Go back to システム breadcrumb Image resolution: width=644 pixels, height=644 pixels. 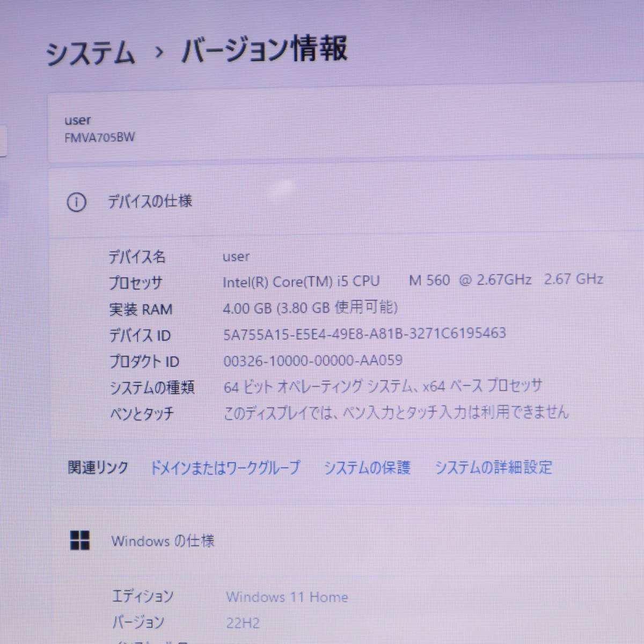pyautogui.click(x=90, y=54)
